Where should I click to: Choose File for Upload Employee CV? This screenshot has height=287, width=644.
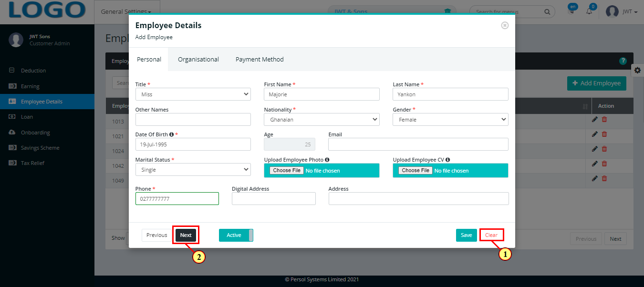point(415,170)
